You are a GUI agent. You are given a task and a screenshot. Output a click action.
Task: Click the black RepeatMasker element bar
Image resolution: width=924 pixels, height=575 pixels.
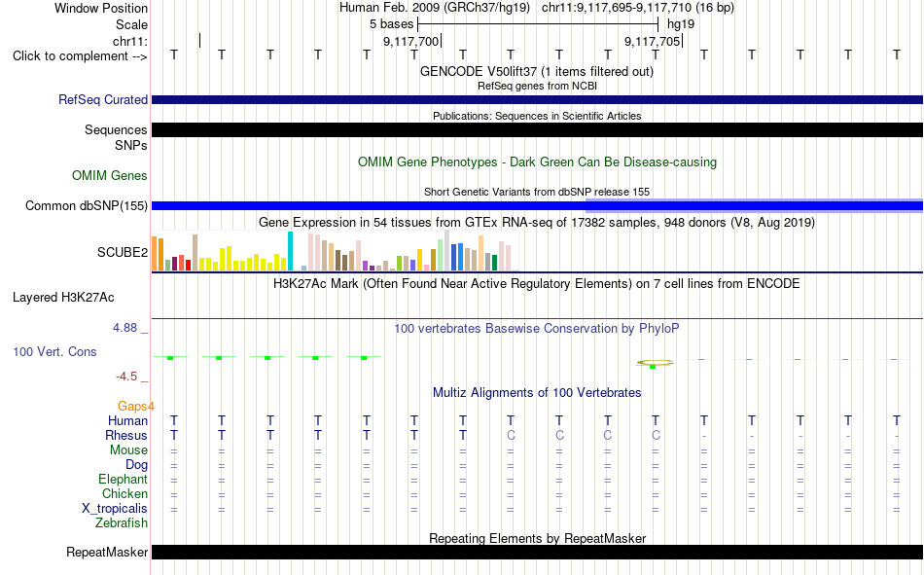[x=537, y=552]
